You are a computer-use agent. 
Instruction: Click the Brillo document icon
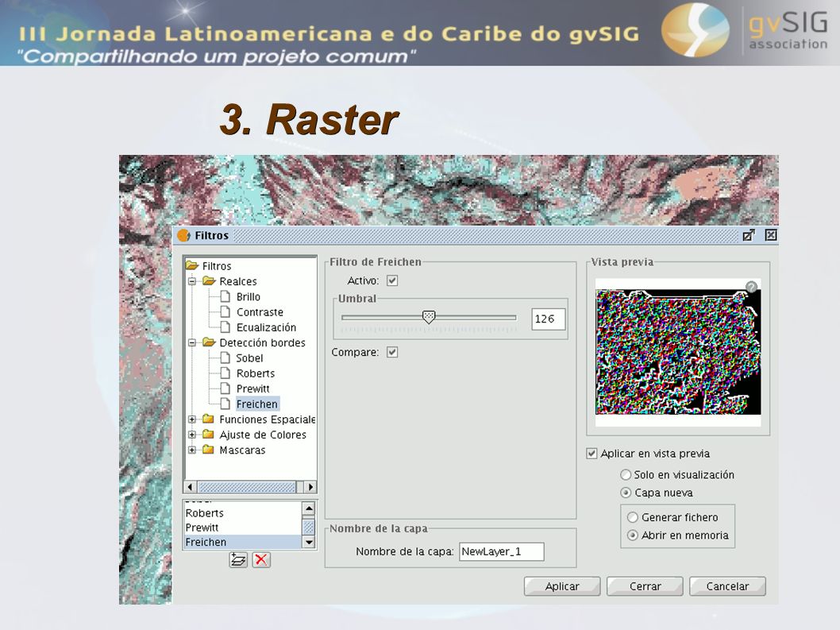click(225, 296)
